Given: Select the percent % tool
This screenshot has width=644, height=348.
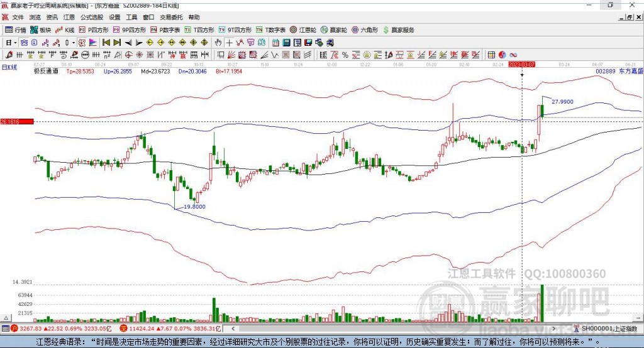Looking at the screenshot, I should pos(345,55).
